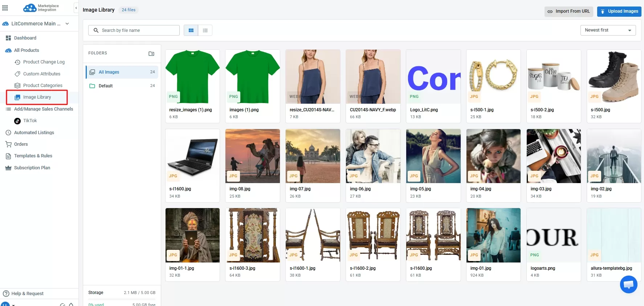Select allura-templatebg.jpg thumbnail
Screen dimensions: 644x306
pyautogui.click(x=614, y=235)
